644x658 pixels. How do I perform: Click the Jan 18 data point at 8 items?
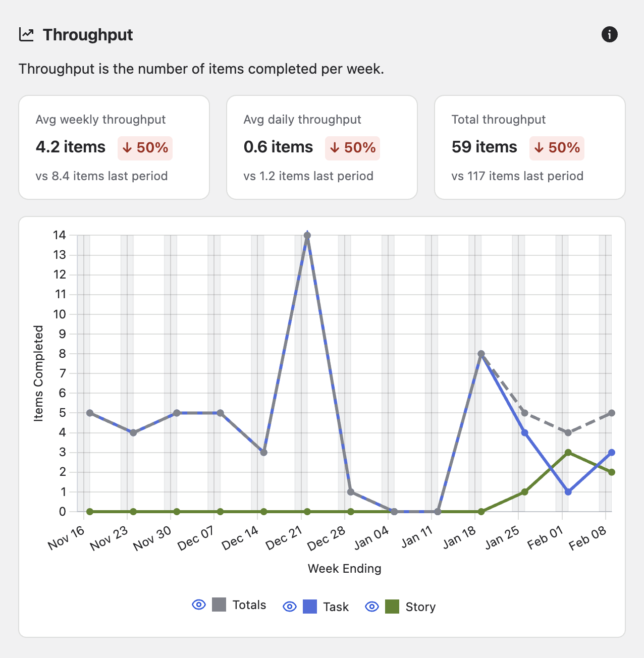pos(481,354)
